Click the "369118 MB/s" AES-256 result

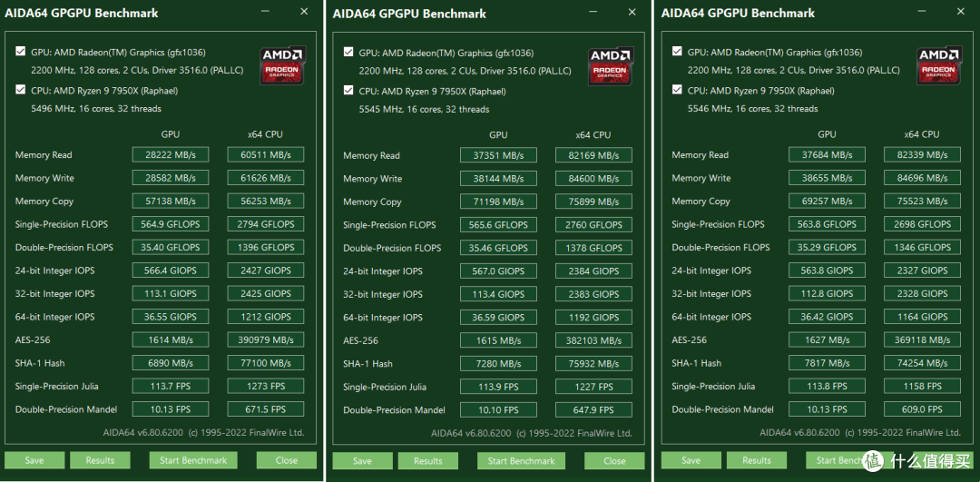[x=922, y=340]
